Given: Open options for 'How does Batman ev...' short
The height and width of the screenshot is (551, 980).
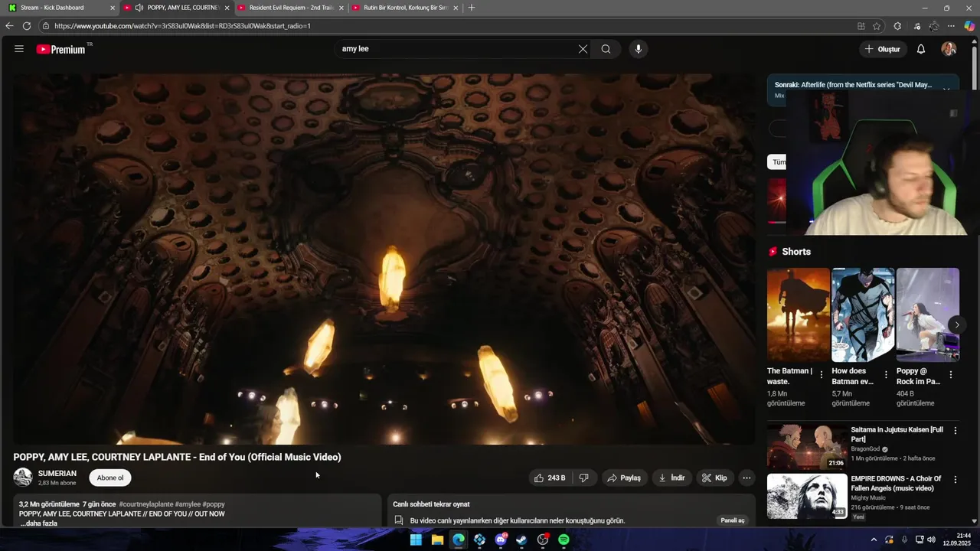Looking at the screenshot, I should [886, 375].
